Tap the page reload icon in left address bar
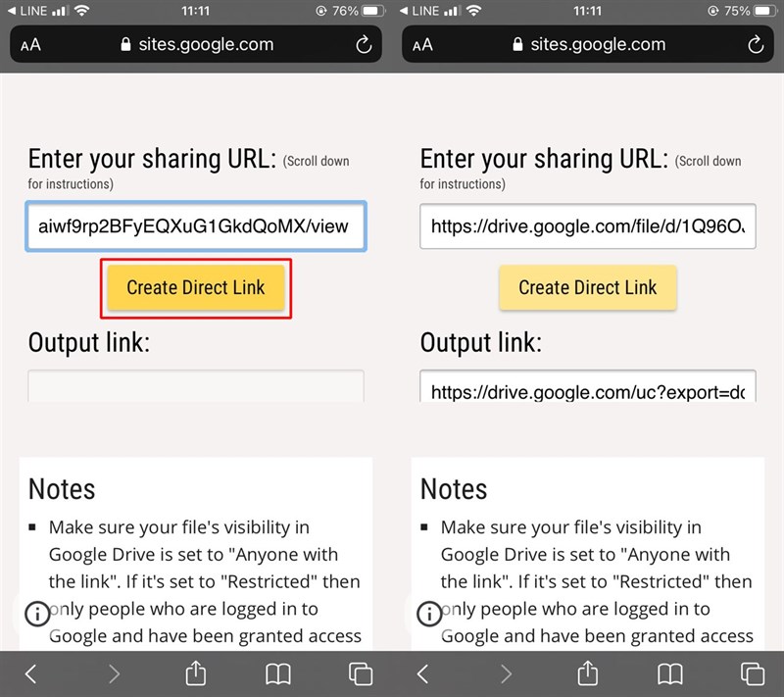The image size is (784, 697). click(x=363, y=44)
